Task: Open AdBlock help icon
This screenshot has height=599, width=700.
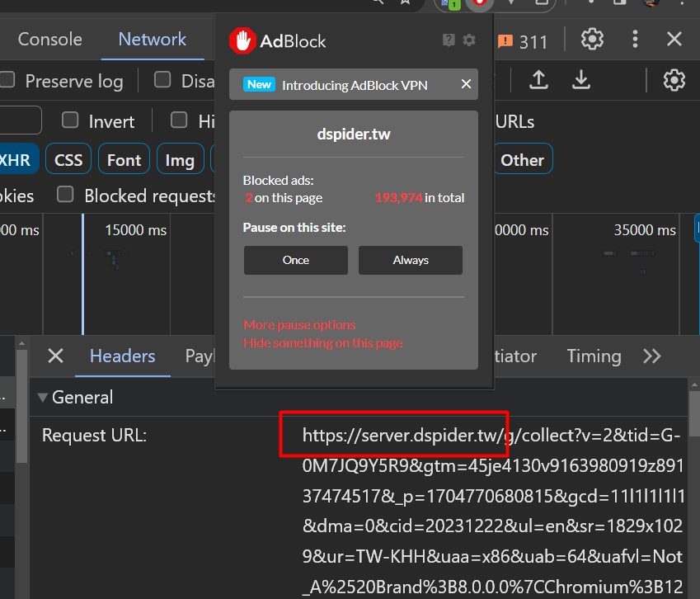Action: 449,40
